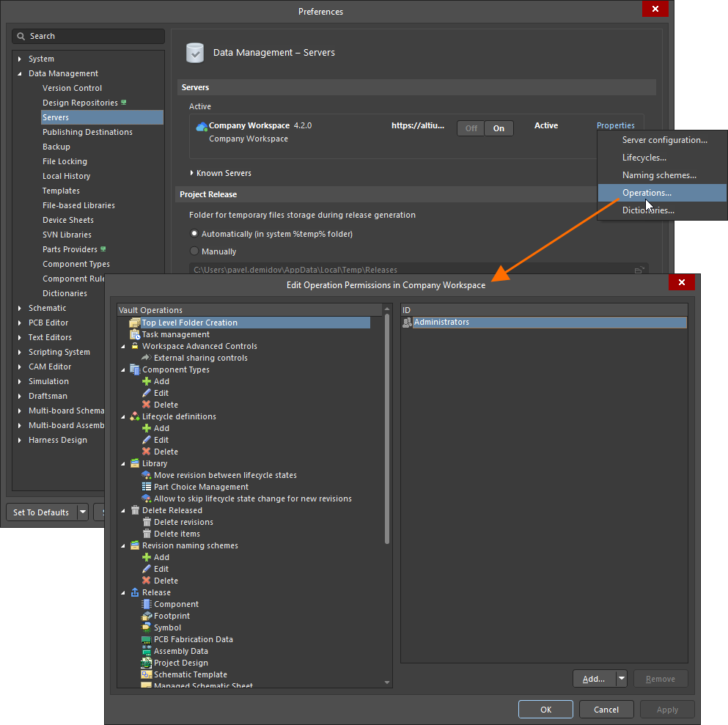Choose Server configuration from Properties menu

664,140
